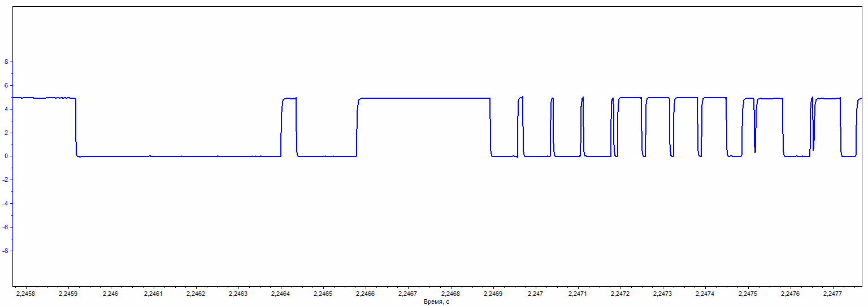Click the 2,2473 time axis label
868x306 pixels.
click(663, 294)
